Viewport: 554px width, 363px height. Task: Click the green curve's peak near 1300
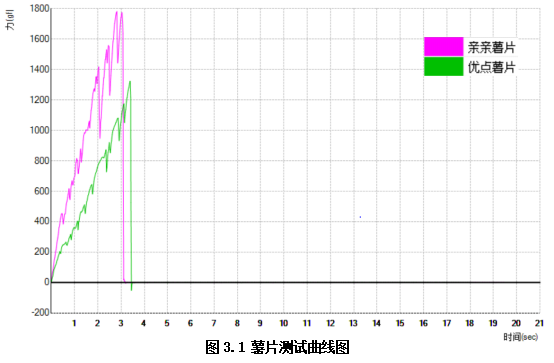[130, 82]
